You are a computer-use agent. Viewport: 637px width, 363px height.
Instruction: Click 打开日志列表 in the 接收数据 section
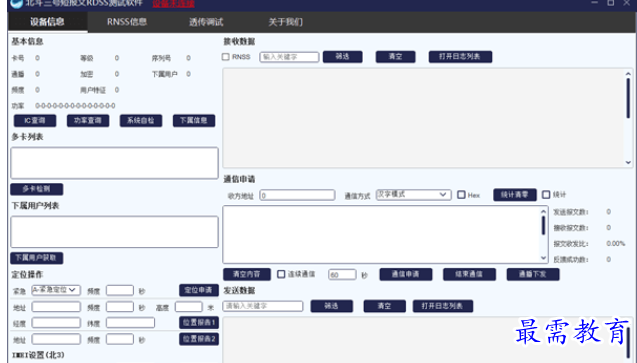tap(460, 57)
